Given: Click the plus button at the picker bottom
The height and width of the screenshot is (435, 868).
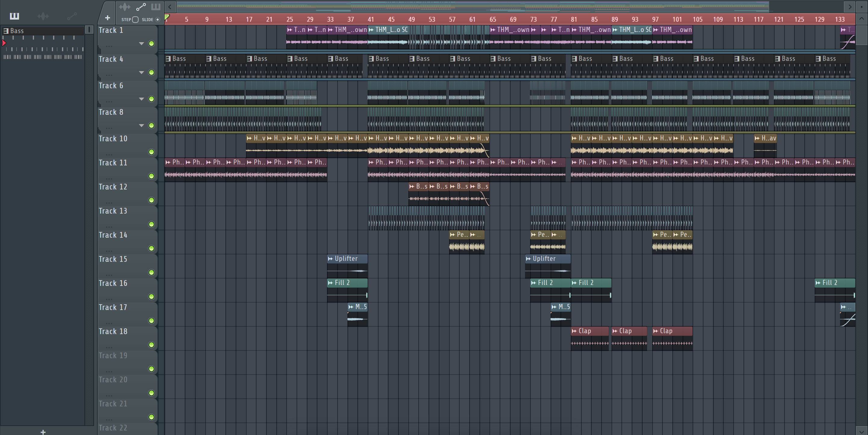Looking at the screenshot, I should pyautogui.click(x=43, y=432).
